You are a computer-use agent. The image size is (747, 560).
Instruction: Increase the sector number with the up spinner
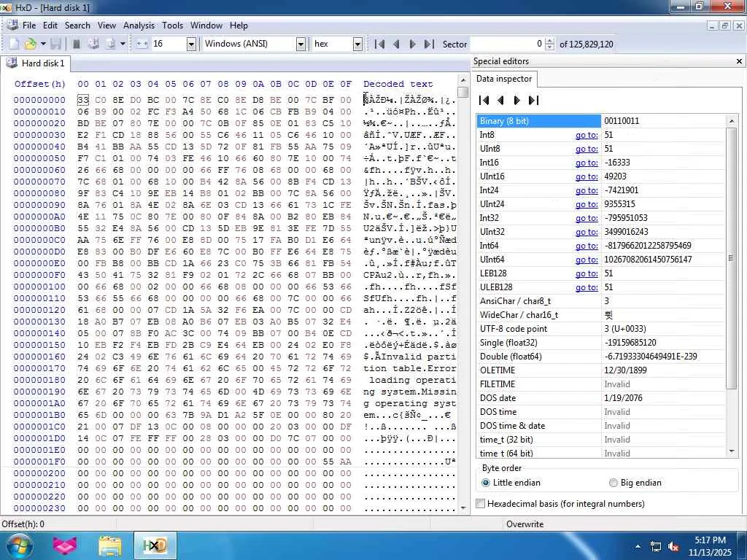pyautogui.click(x=550, y=41)
